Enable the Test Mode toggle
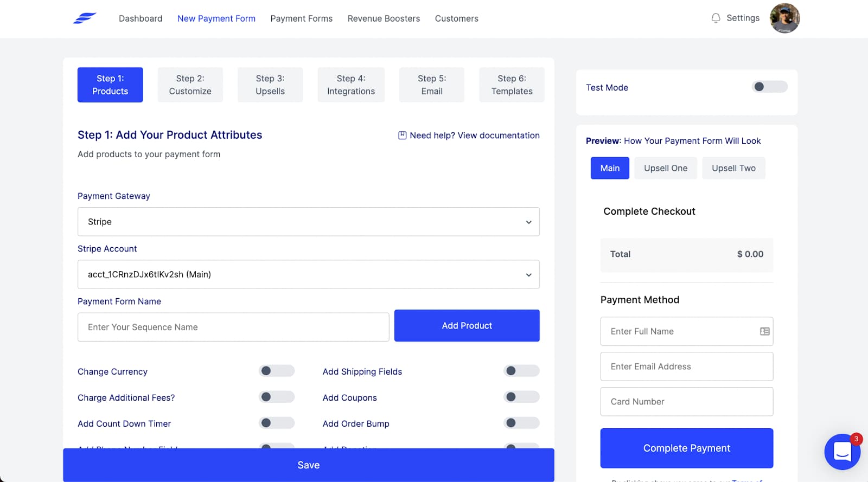868x482 pixels. pos(769,87)
